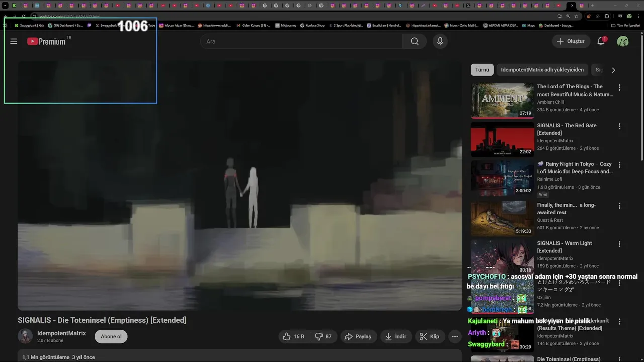Image resolution: width=644 pixels, height=362 pixels.
Task: Open channel name "Ambient Chill"
Action: (x=550, y=102)
